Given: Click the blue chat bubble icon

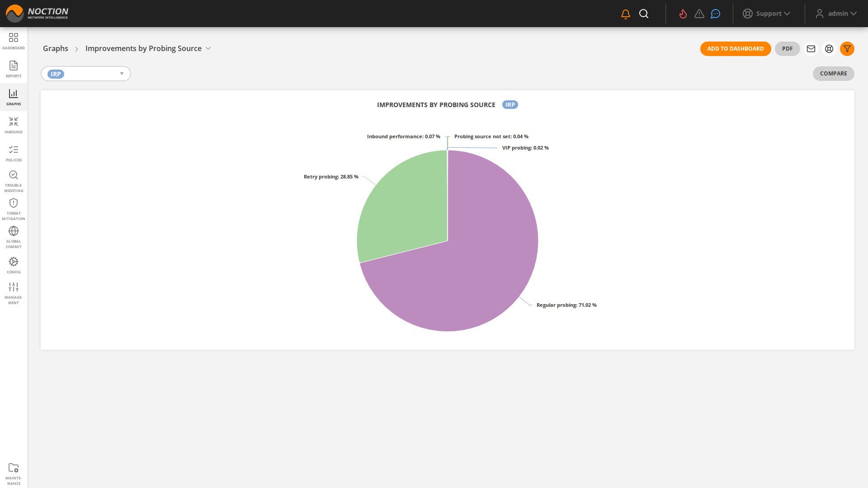Looking at the screenshot, I should 715,14.
